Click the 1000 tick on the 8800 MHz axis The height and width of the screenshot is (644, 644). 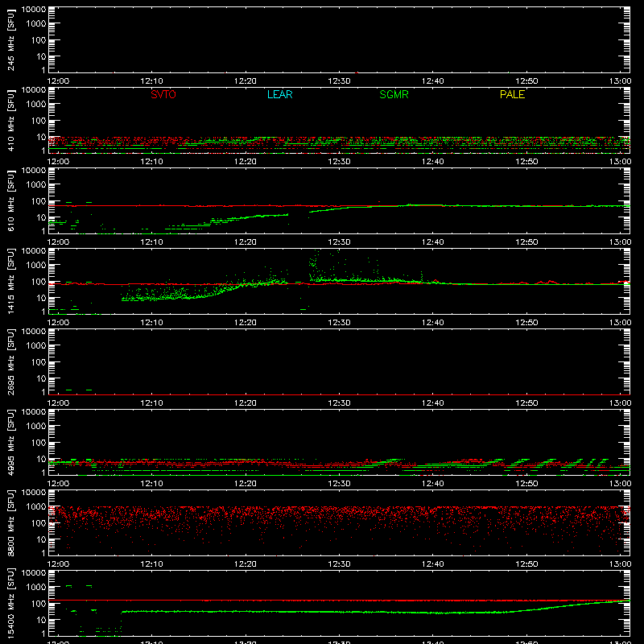36,507
